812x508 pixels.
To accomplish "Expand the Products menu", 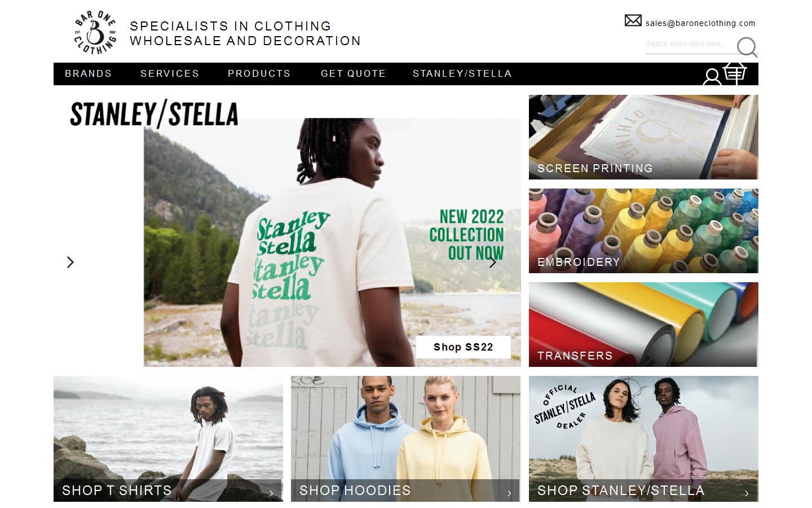I will (x=259, y=73).
